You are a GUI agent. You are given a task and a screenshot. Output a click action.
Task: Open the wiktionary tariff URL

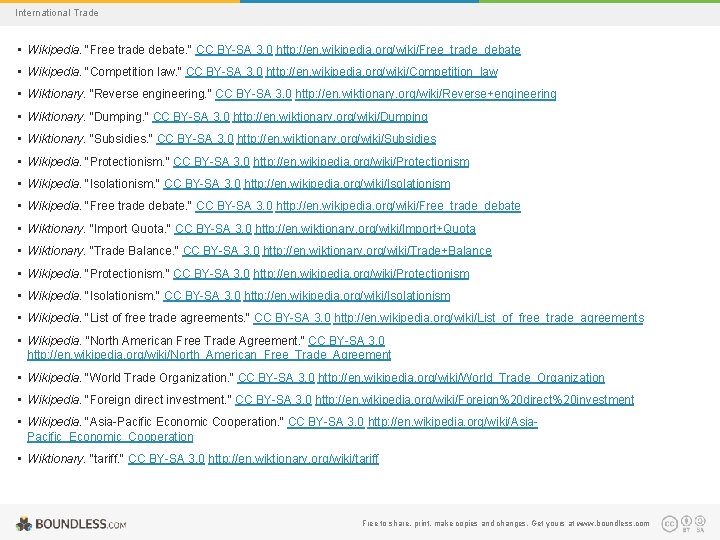coord(293,459)
